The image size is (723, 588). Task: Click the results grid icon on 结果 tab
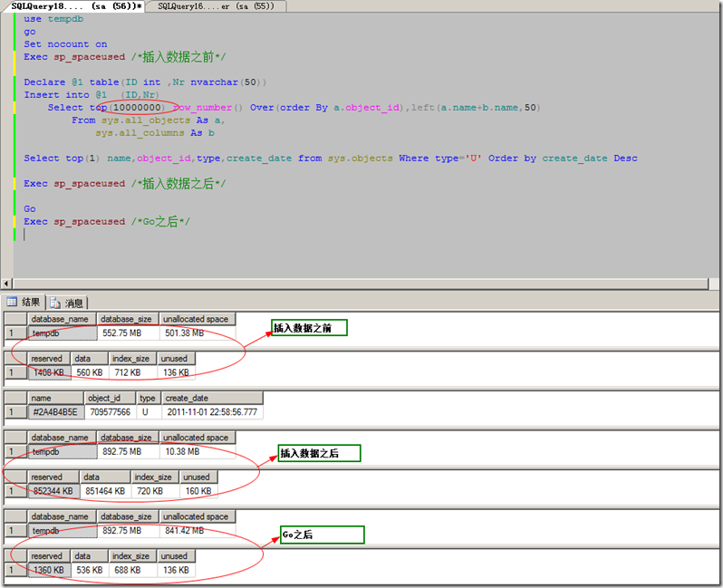pos(13,303)
